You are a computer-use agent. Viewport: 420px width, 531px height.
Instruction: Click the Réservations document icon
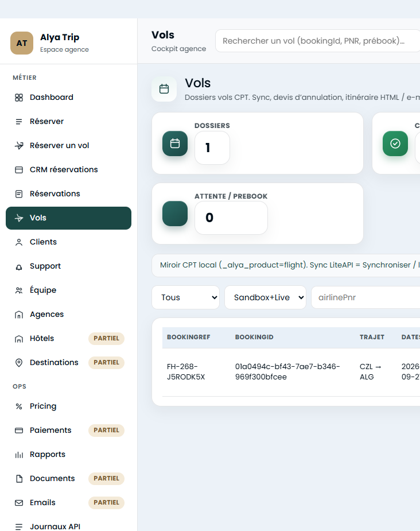pyautogui.click(x=19, y=193)
